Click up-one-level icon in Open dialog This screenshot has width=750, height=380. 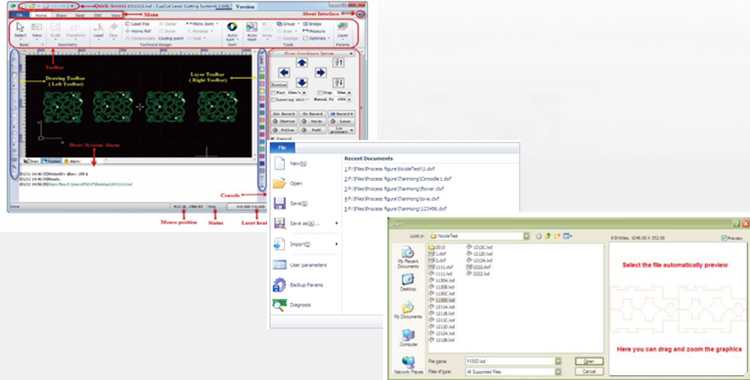click(x=548, y=236)
